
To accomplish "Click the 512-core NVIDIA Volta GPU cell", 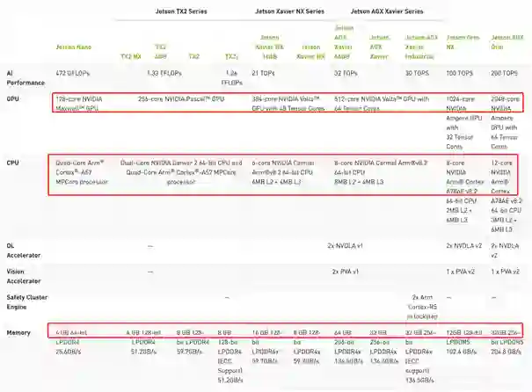I will pos(382,104).
